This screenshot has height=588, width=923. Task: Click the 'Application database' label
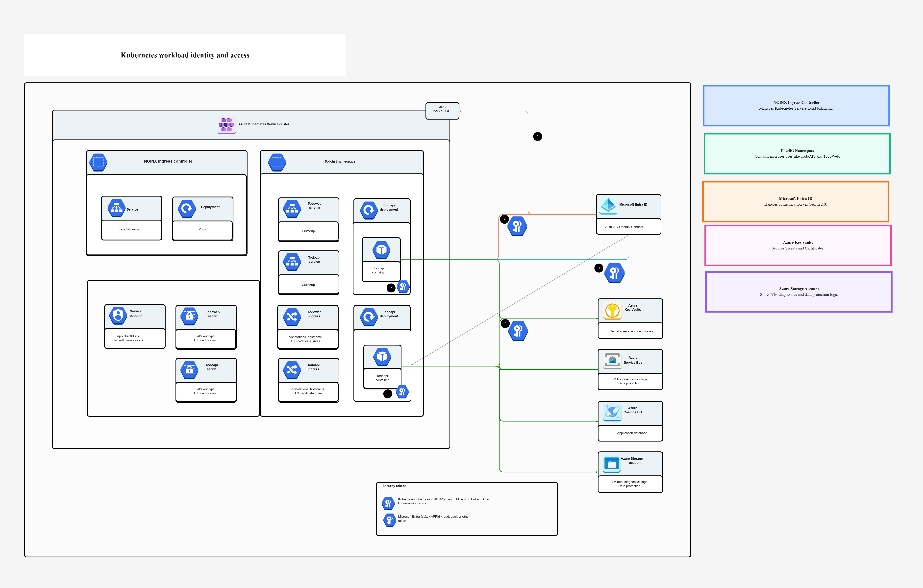[x=632, y=433]
